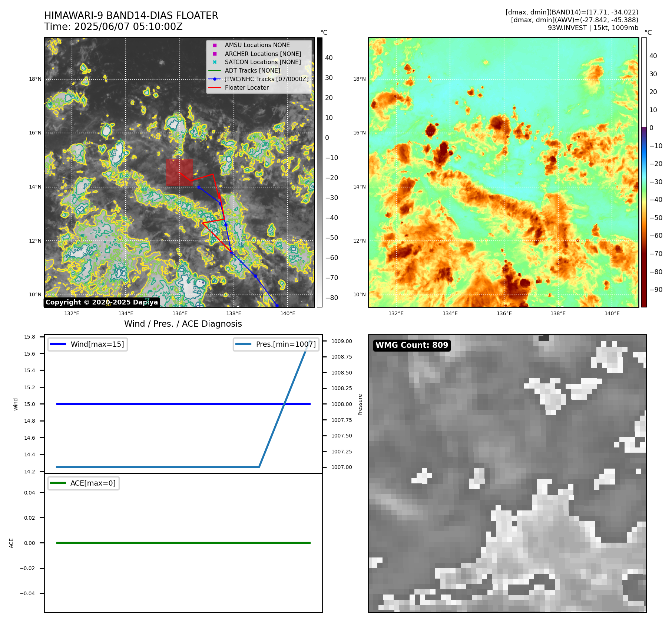Image resolution: width=672 pixels, height=626 pixels.
Task: Click the '15.8' wind axis tick
Action: point(30,337)
